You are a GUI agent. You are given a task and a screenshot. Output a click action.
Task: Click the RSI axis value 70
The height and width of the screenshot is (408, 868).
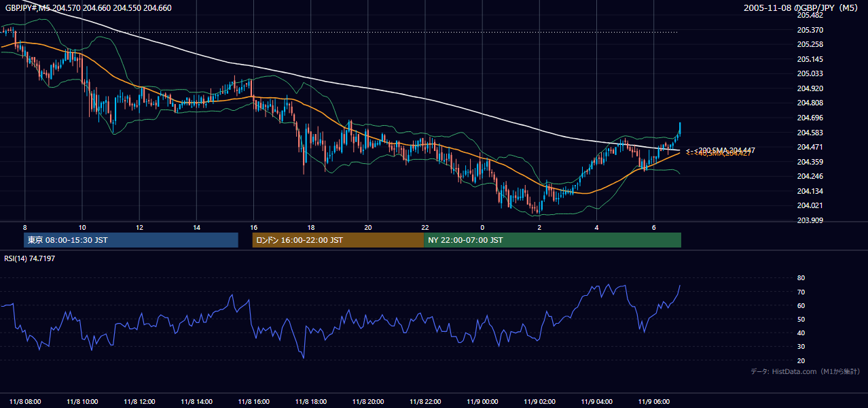801,292
